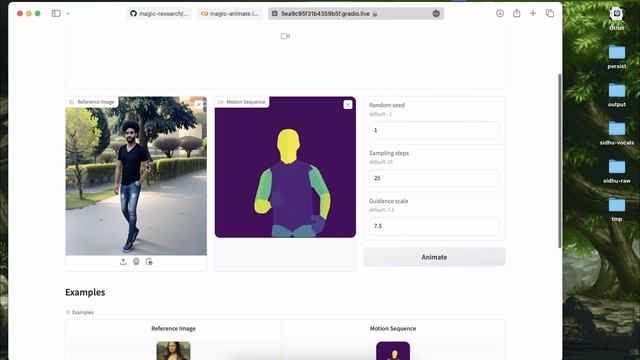640x360 pixels.
Task: Open the sidhu-vocals desktop folder
Action: click(617, 133)
